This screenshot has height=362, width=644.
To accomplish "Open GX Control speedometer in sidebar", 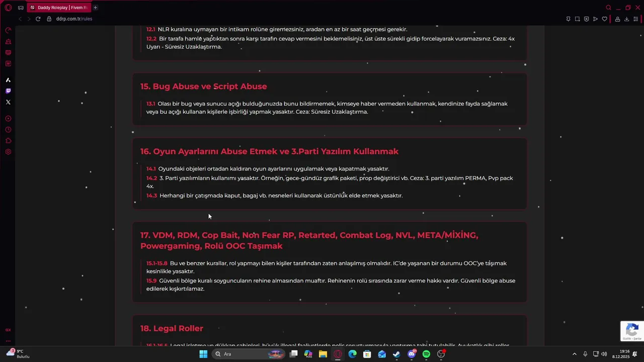I will [x=8, y=31].
